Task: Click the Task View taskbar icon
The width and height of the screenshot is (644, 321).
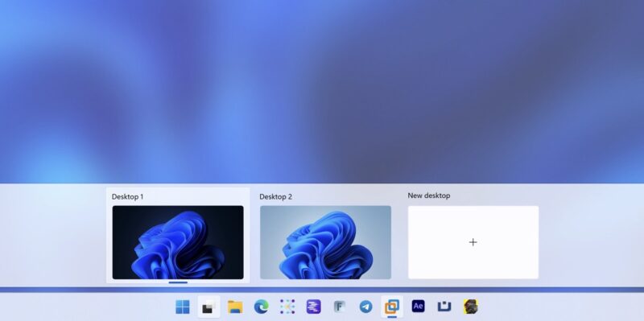Action: tap(208, 307)
